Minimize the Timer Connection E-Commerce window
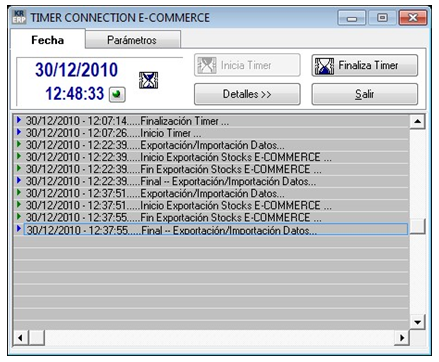Screen dimensions: 439x362 [x=351, y=18]
